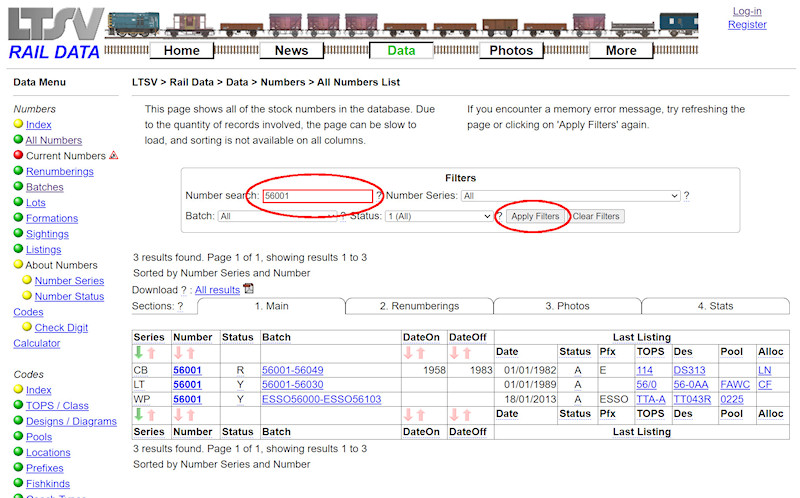800x498 pixels.
Task: Click the help question mark after Number Series
Action: (x=686, y=196)
